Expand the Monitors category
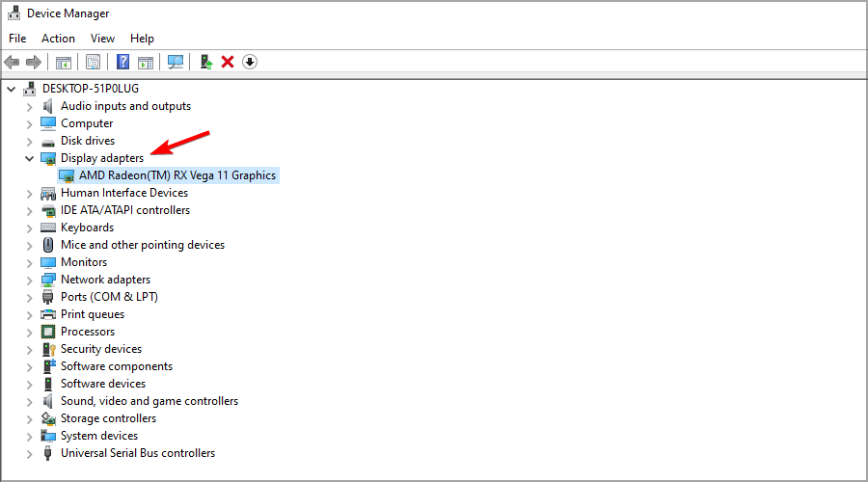The image size is (868, 482). (29, 262)
